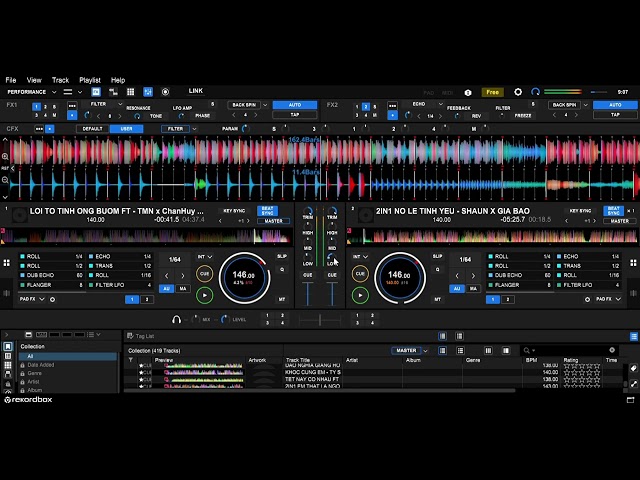
Task: Toggle deck 2 BEAT SYNC
Action: pos(613,211)
